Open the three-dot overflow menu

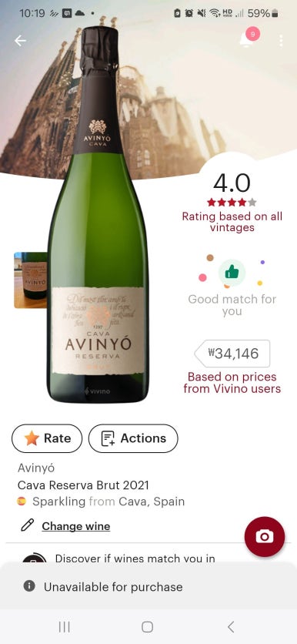click(x=281, y=40)
